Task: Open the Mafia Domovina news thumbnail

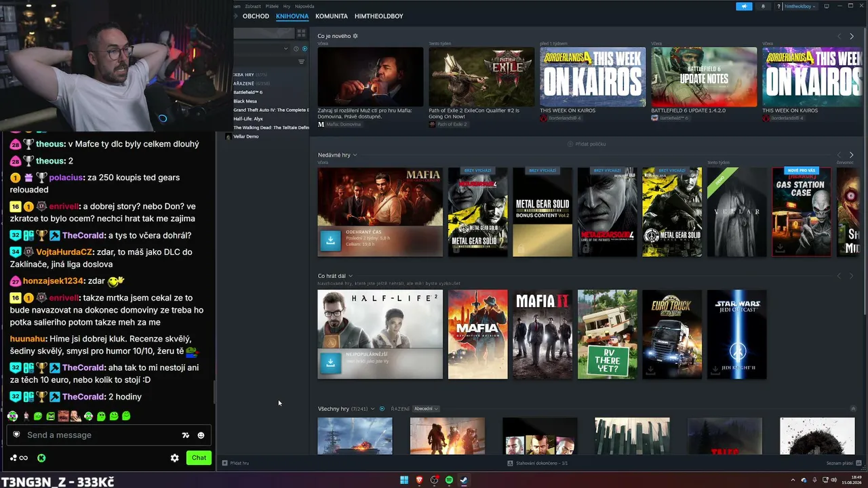Action: (x=370, y=77)
